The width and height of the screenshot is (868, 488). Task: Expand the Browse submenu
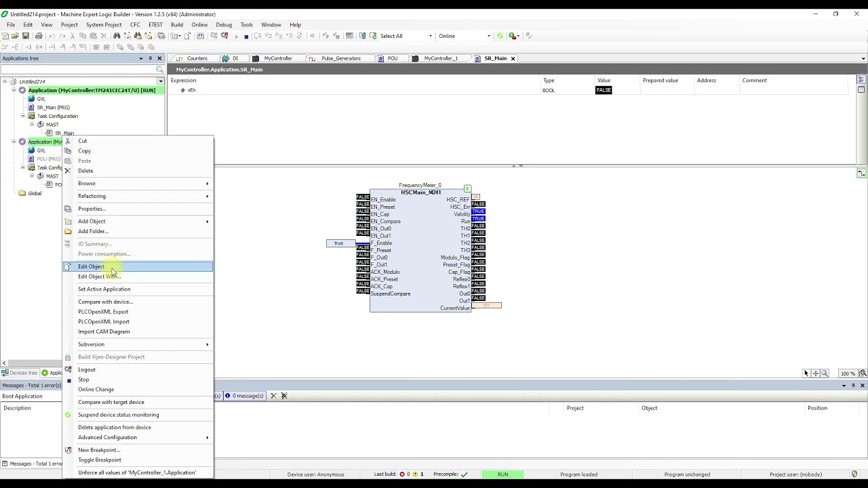point(138,184)
